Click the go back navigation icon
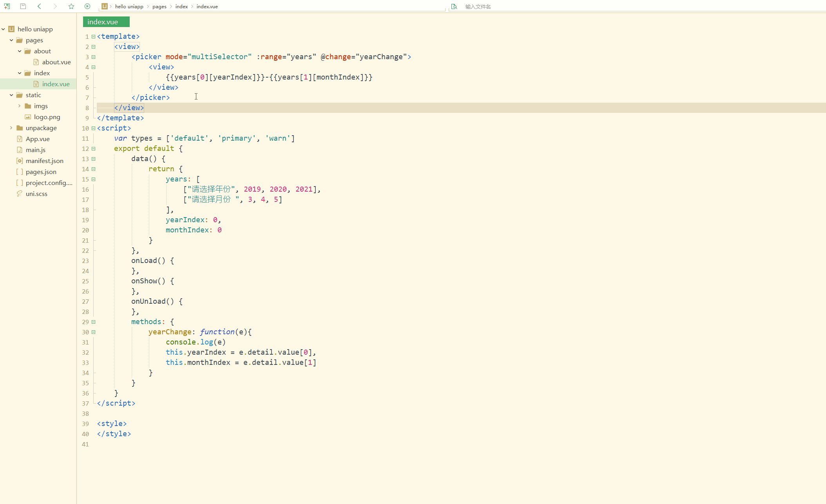Viewport: 826px width, 504px height. point(38,7)
